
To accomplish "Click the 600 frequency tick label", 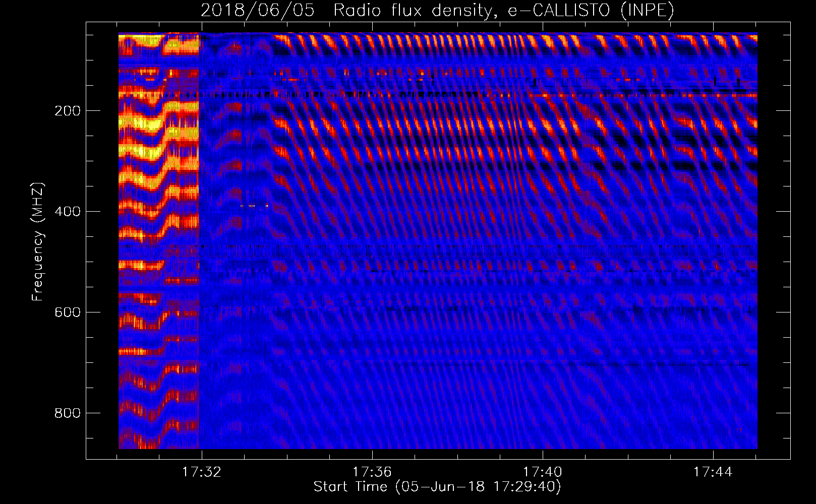I will coord(68,312).
